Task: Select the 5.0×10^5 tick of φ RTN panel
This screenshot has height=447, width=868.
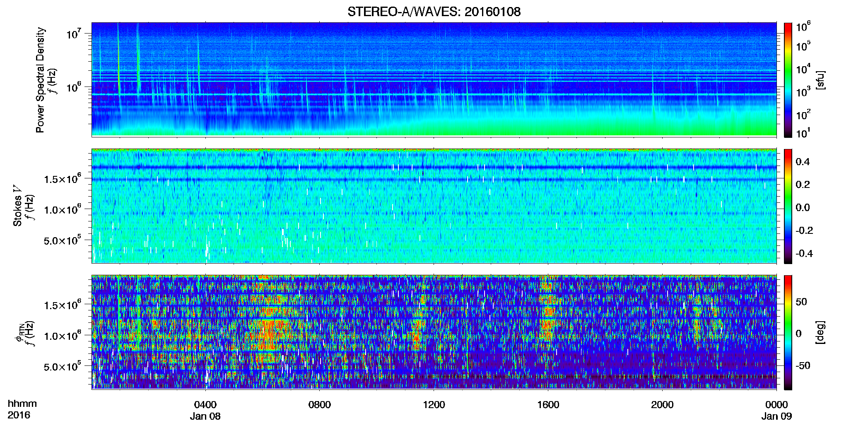Action: tap(63, 366)
